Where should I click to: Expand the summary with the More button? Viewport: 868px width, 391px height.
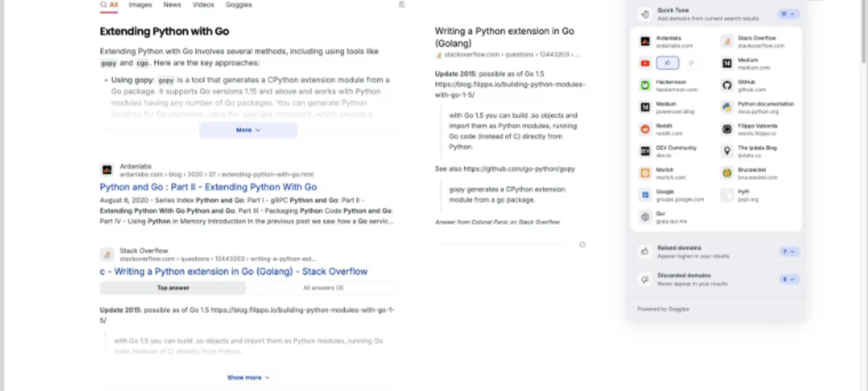tap(248, 130)
